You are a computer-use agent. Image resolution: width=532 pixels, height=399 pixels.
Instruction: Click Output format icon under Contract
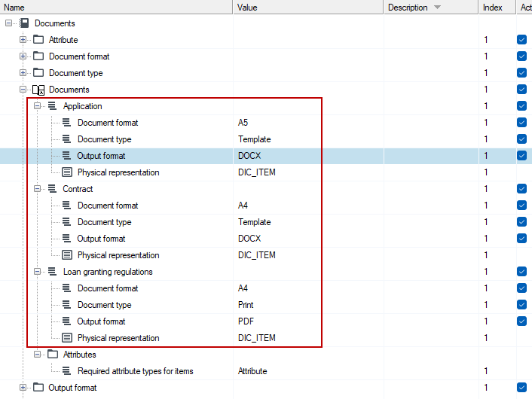pos(66,239)
